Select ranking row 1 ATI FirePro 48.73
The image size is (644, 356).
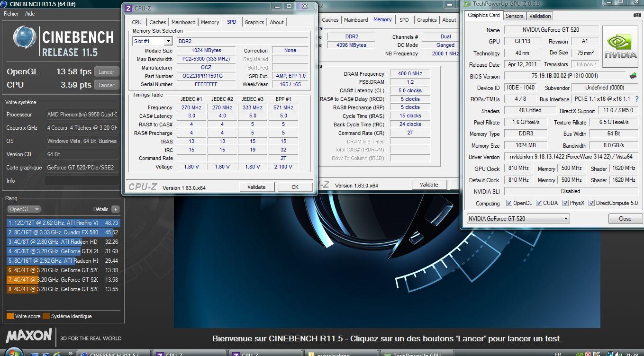click(x=63, y=222)
